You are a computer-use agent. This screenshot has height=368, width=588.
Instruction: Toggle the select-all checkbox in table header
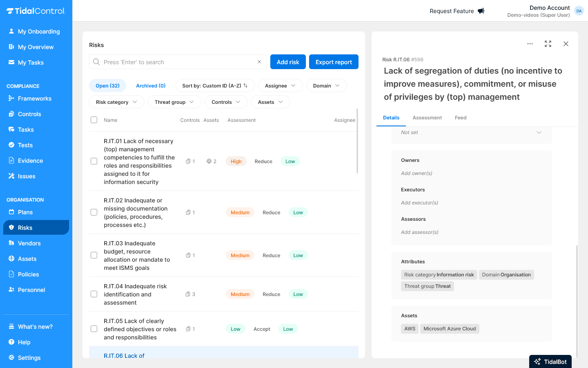[x=94, y=120]
